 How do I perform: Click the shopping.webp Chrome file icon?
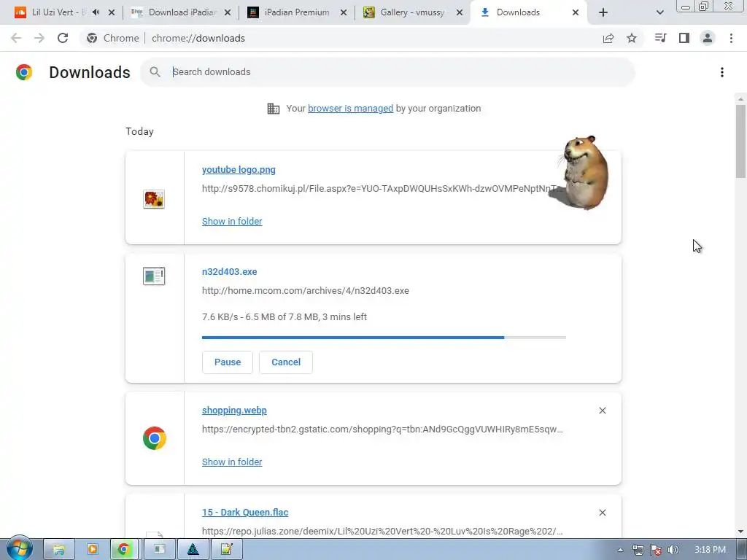point(155,438)
